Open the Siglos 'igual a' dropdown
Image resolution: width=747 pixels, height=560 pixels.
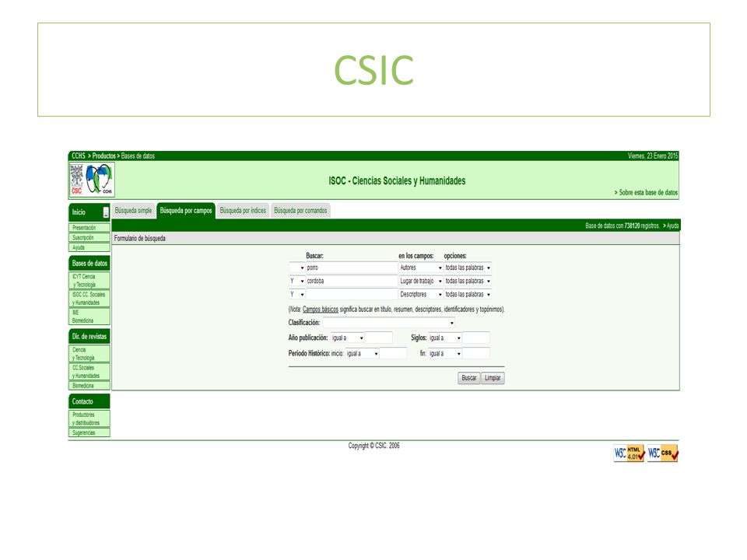point(445,338)
